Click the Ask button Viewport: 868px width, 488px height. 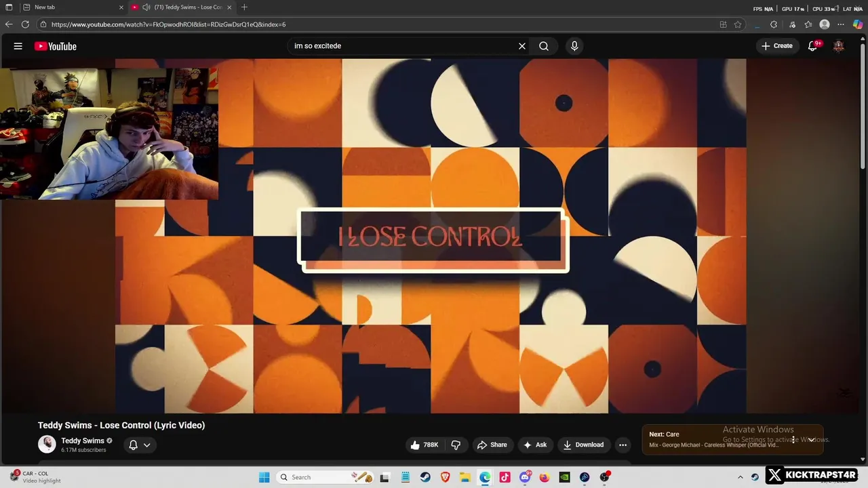[534, 445]
